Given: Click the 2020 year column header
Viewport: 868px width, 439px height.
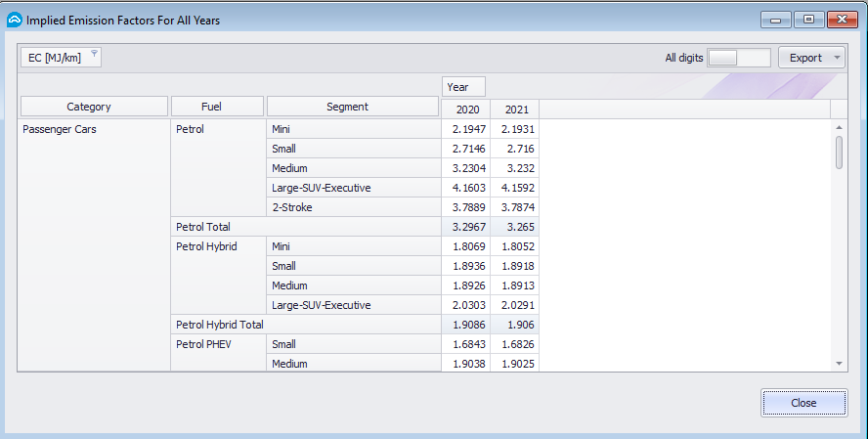Looking at the screenshot, I should [x=465, y=110].
